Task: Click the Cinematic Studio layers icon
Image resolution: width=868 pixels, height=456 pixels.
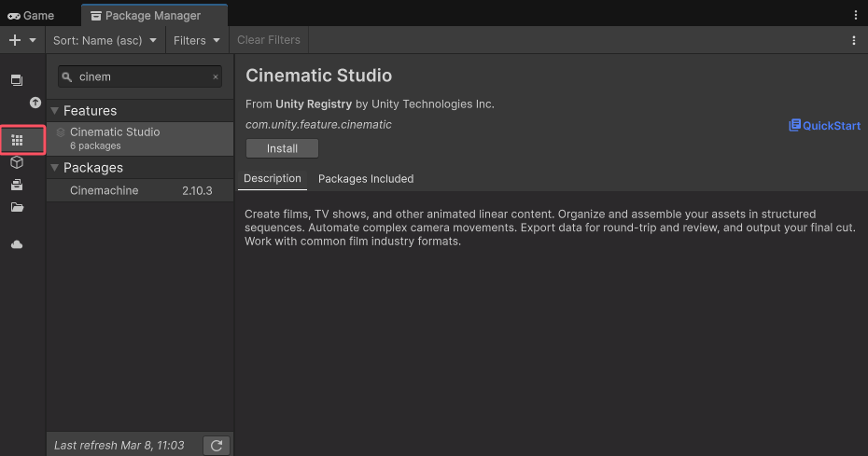Action: (61, 132)
